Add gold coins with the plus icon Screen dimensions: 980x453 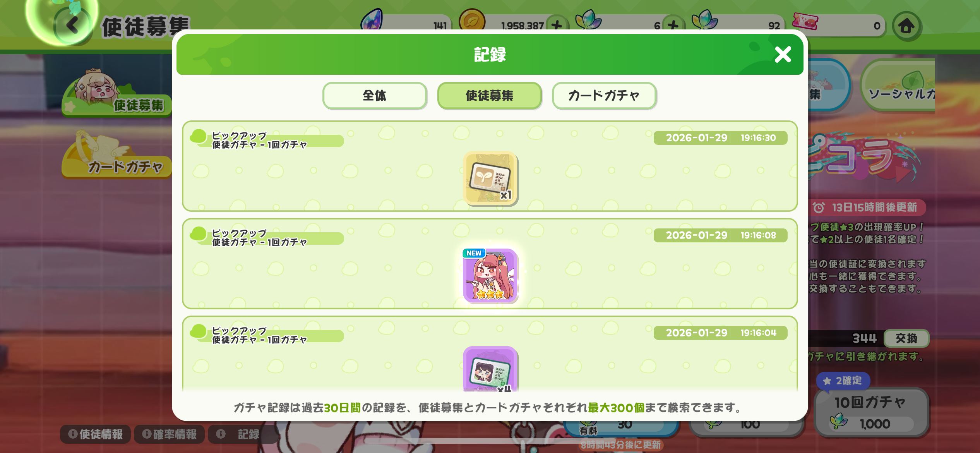point(557,26)
